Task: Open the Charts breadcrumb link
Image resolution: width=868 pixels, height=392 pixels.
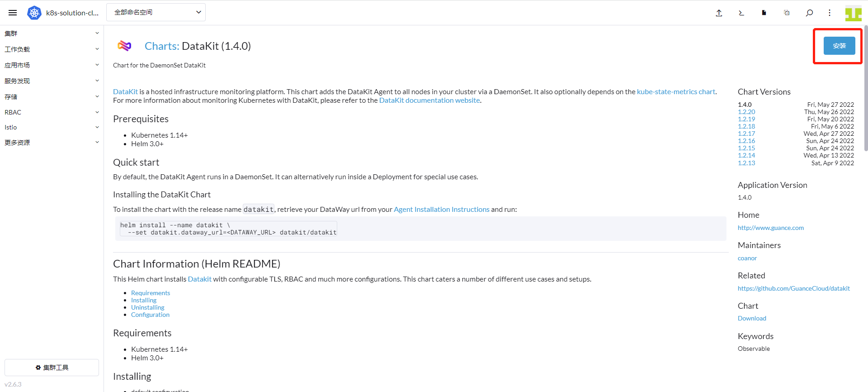Action: pyautogui.click(x=162, y=46)
